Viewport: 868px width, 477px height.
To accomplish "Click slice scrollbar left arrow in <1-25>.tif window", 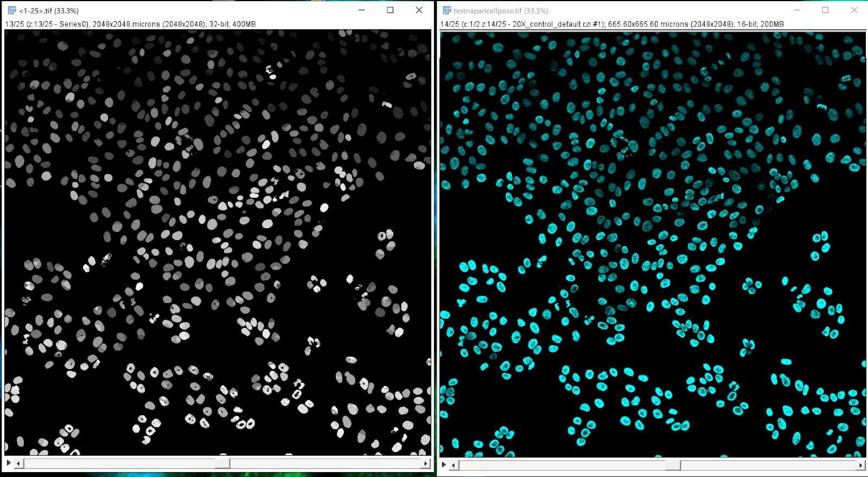I will pyautogui.click(x=19, y=463).
